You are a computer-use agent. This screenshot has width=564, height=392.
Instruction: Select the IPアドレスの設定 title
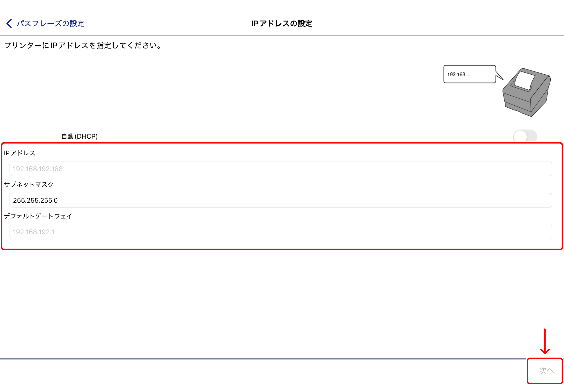click(282, 24)
